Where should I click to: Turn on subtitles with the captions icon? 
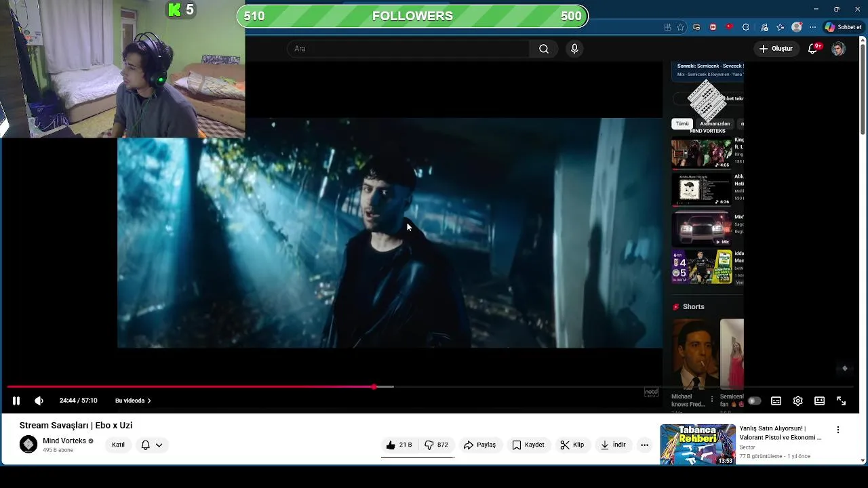pos(776,401)
